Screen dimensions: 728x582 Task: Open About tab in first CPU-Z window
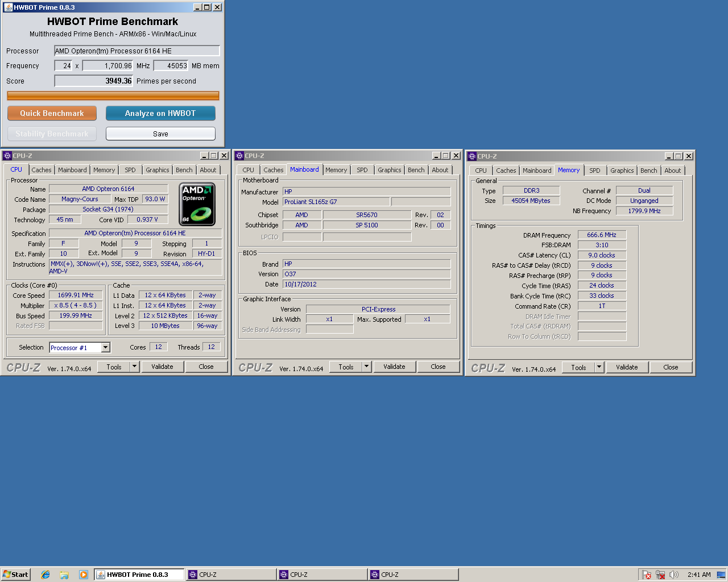point(208,170)
